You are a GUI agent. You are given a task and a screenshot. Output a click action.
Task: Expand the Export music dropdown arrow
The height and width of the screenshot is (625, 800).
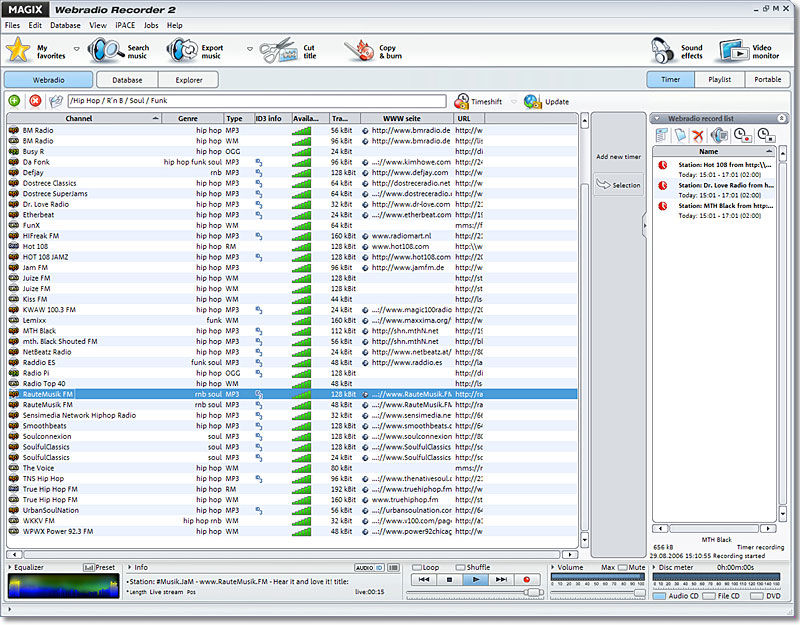pos(250,49)
